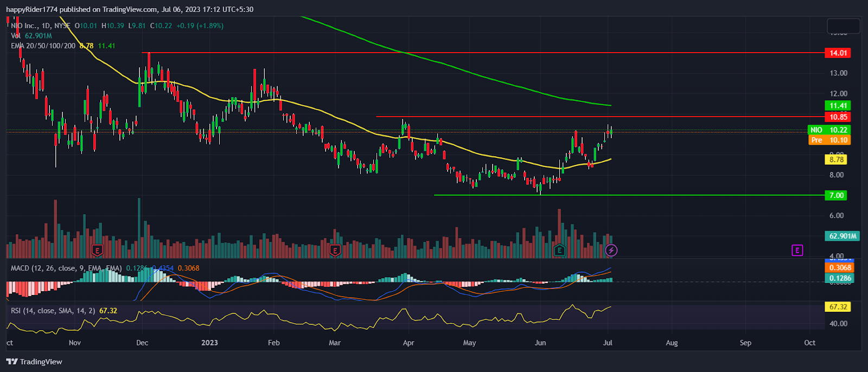Viewport: 868px width, 372px height.
Task: Click the purple lightning bolt event icon in July
Action: click(x=611, y=251)
